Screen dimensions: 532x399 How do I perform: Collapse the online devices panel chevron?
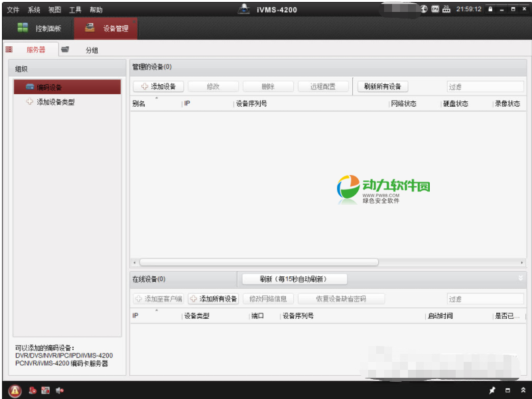point(521,279)
